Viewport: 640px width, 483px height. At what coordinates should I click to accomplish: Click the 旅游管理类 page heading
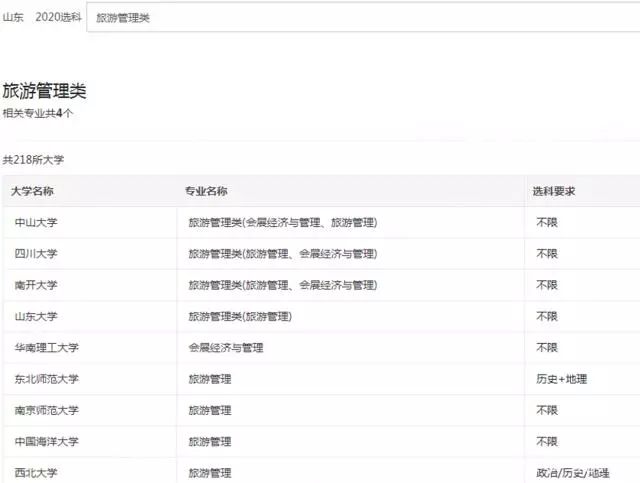(44, 91)
